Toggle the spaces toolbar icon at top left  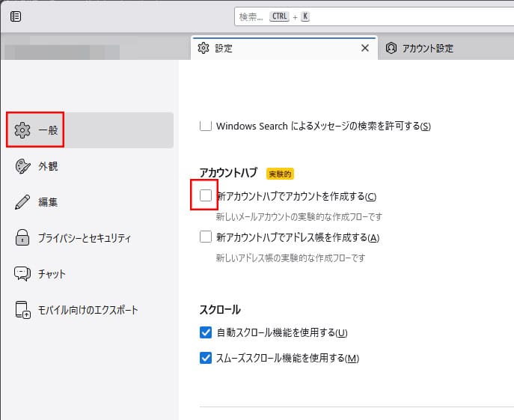tap(16, 16)
